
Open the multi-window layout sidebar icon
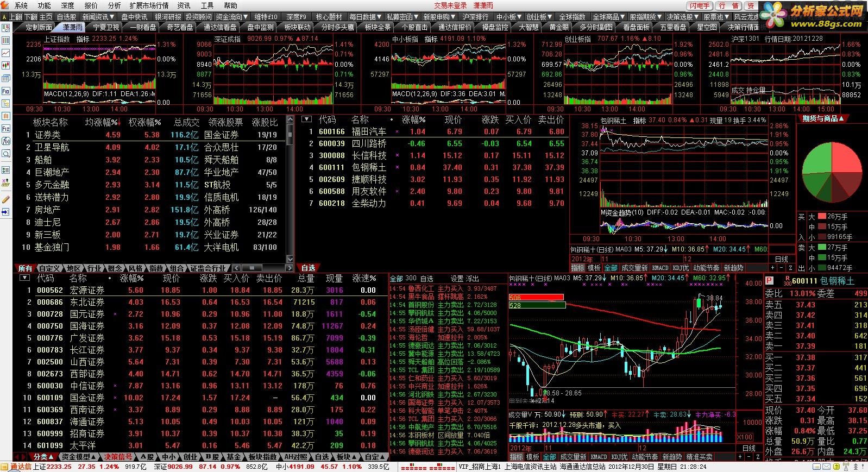5,78
